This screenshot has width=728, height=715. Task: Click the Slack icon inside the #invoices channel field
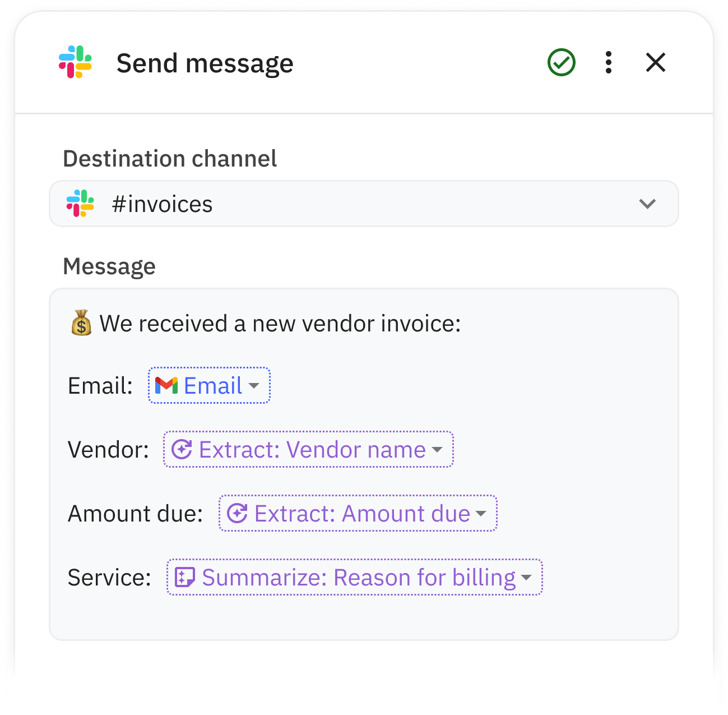pos(80,204)
